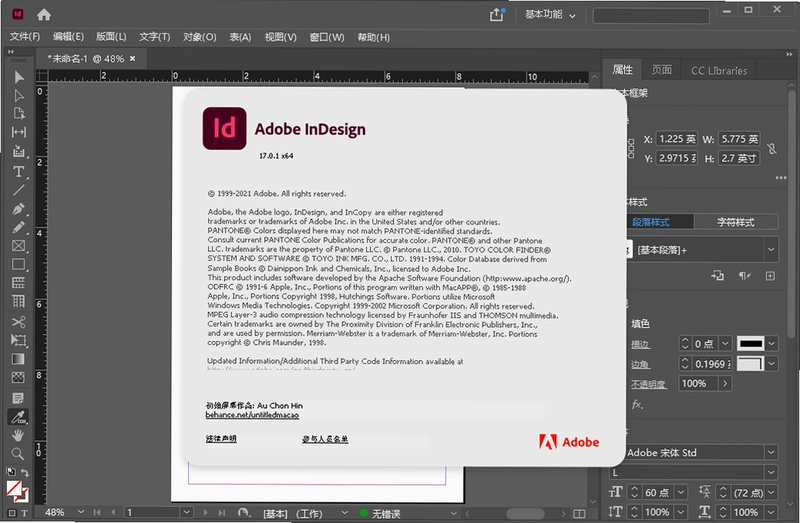Click the Home icon
The width and height of the screenshot is (800, 523).
(x=44, y=15)
